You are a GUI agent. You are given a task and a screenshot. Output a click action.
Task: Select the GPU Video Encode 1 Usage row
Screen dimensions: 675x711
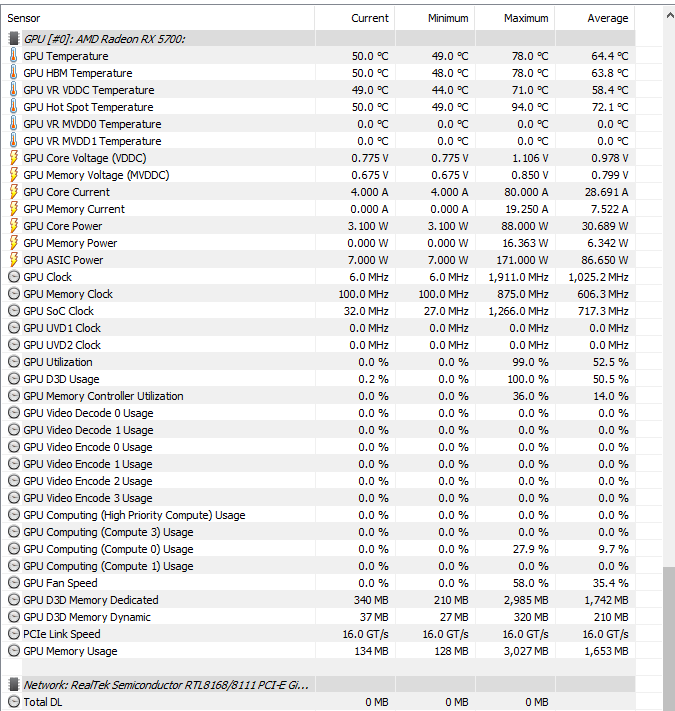tap(318, 464)
